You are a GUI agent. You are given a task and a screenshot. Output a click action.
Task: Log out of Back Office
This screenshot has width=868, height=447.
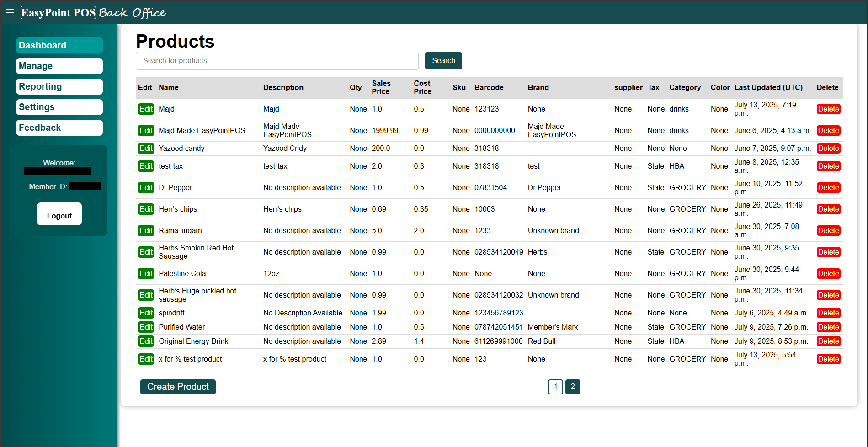point(59,214)
